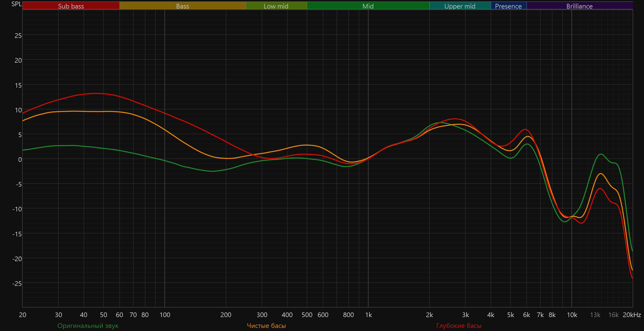Click the 100 Hz axis tick label

pos(165,315)
